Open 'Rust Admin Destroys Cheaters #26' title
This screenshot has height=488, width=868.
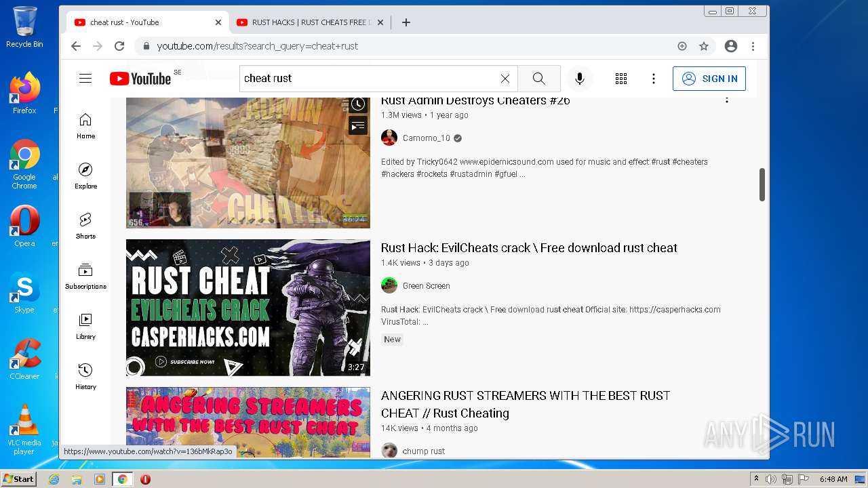coord(475,100)
